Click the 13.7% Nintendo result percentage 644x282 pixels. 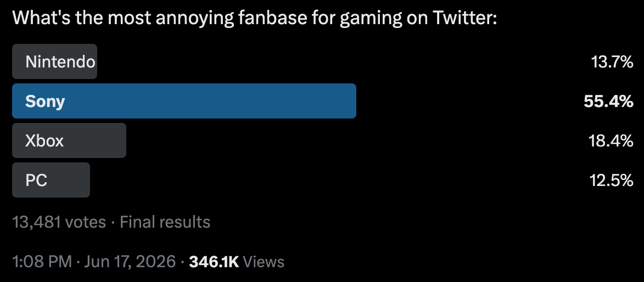coord(612,62)
